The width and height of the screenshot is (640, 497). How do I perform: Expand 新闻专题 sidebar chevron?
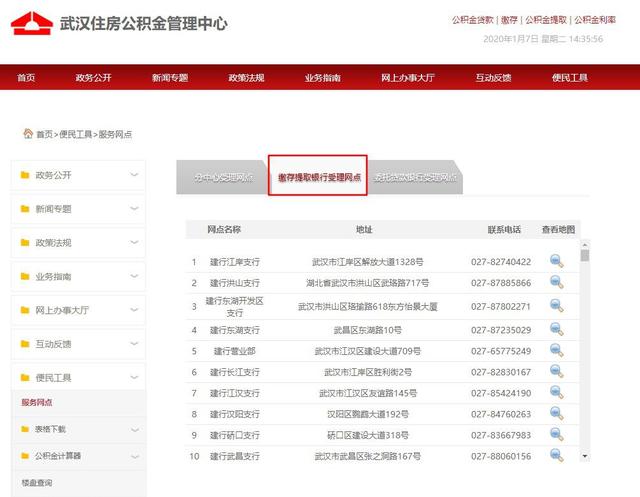coord(134,209)
